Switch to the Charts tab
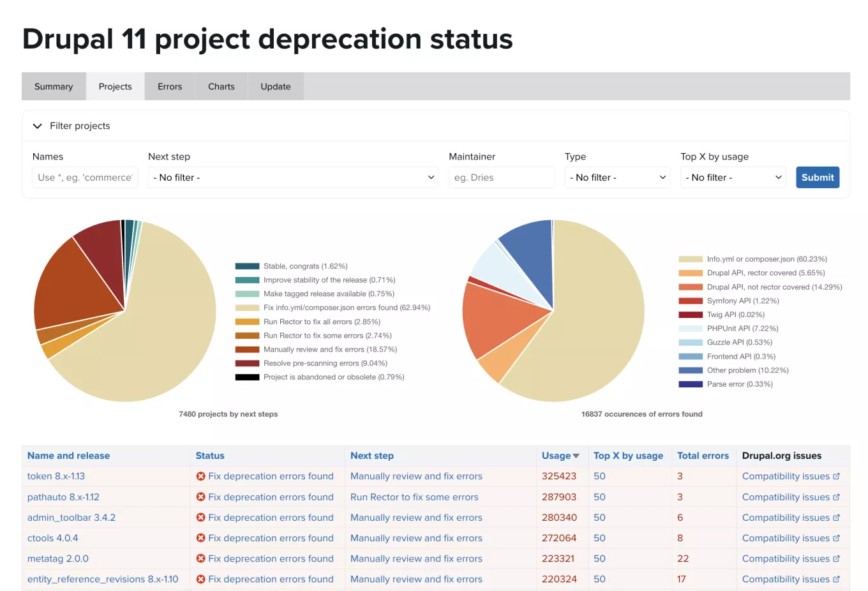The height and width of the screenshot is (591, 868). (x=221, y=87)
